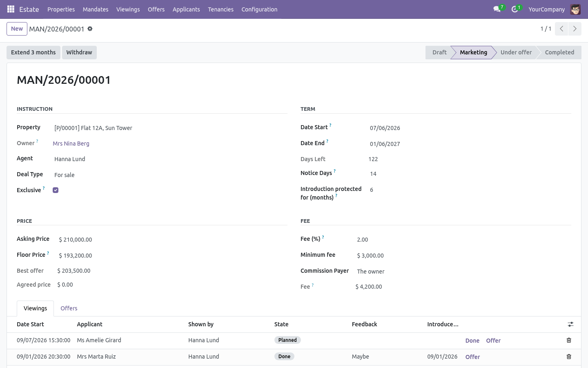The image size is (588, 368).
Task: Set the status to Under offer
Action: (x=516, y=52)
